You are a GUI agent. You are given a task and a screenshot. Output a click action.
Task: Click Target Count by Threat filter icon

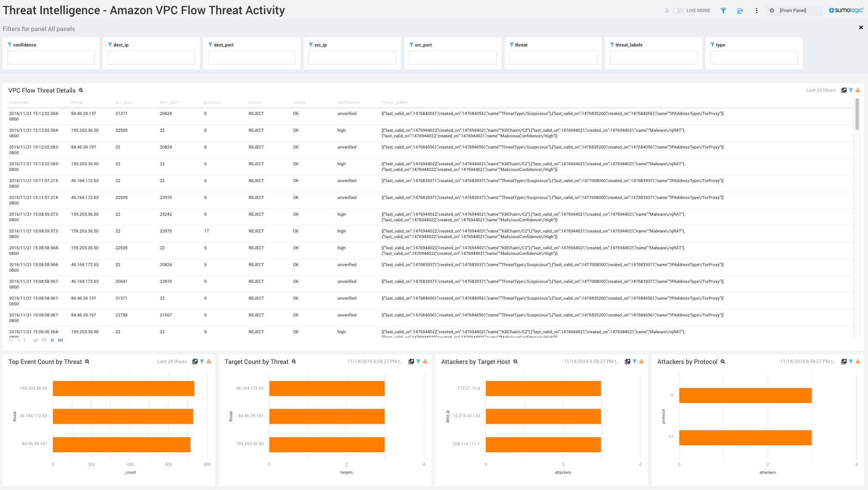point(418,362)
